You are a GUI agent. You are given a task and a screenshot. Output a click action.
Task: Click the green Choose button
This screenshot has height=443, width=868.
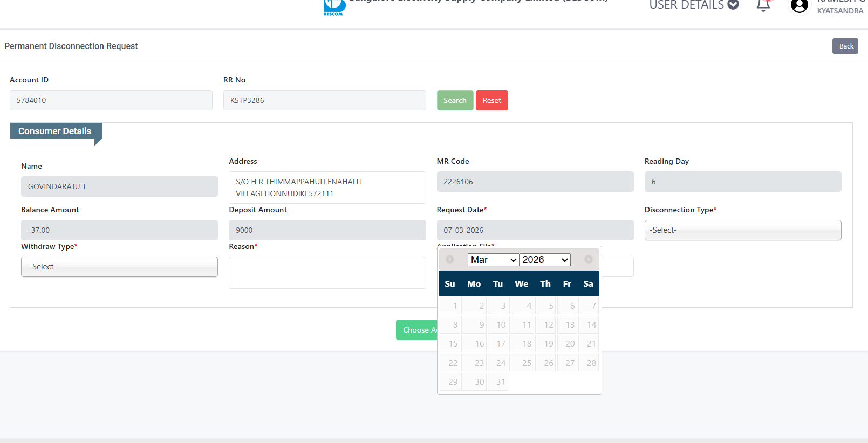pos(416,330)
